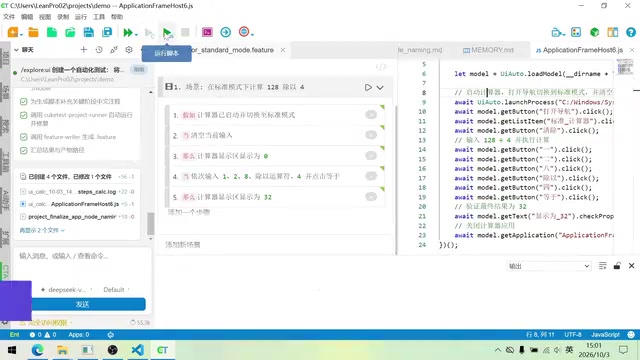Click the new project icon in toolbar
The image size is (640, 360).
(x=12, y=32)
